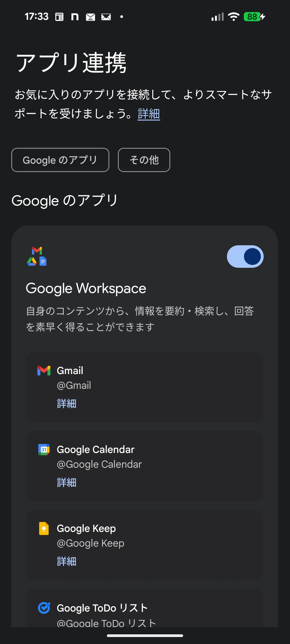Tap the Google Workspace combined apps icon
The height and width of the screenshot is (644, 290).
pos(37,256)
